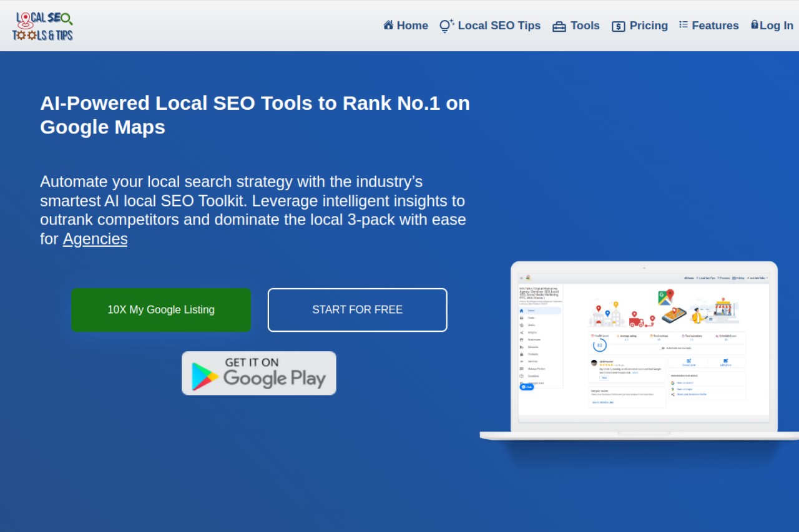Screen dimensions: 799x532
Task: Click the dollar sign Pricing icon
Action: [619, 26]
